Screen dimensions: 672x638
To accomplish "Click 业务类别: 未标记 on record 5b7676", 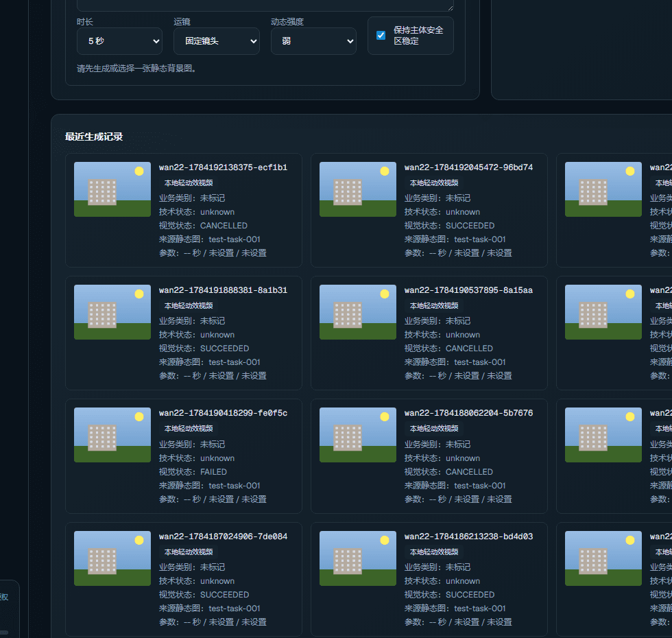I will 437,445.
